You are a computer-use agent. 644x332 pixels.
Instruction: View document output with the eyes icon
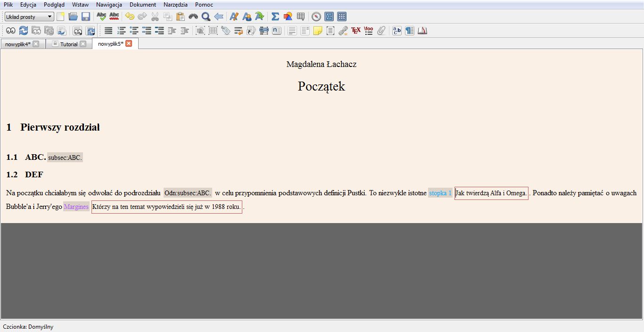click(10, 31)
